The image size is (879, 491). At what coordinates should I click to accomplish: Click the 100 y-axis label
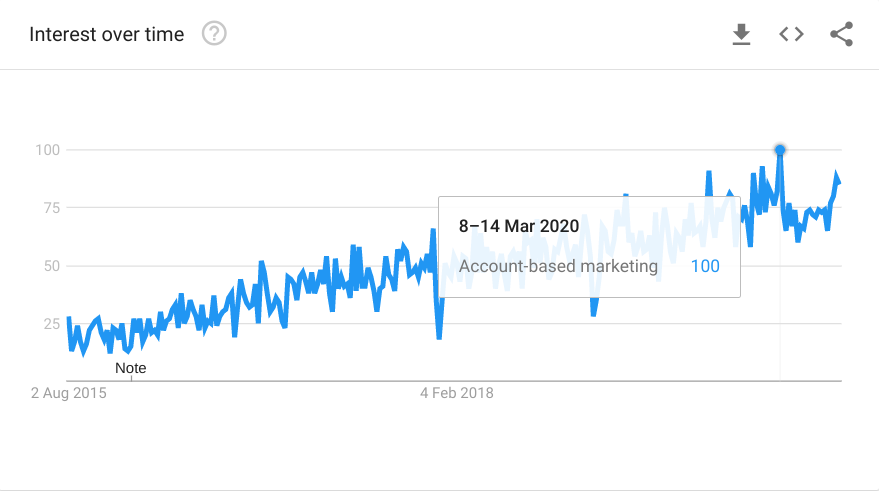tap(49, 150)
